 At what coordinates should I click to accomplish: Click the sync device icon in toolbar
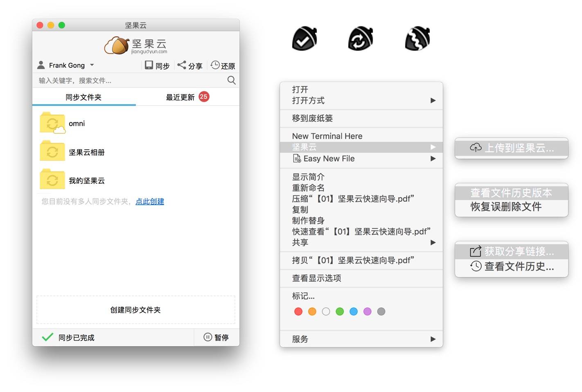click(149, 65)
